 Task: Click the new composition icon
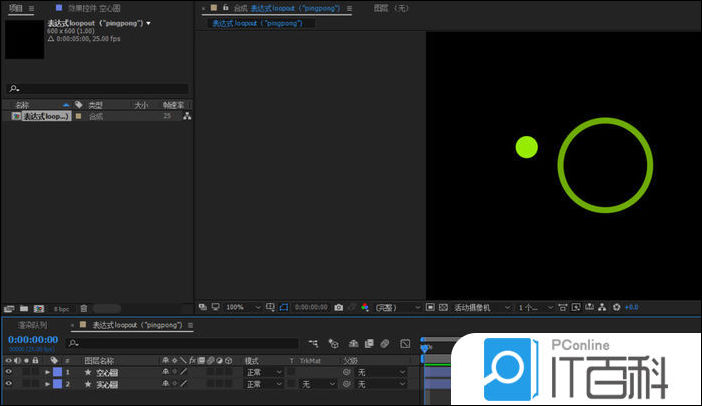[38, 309]
